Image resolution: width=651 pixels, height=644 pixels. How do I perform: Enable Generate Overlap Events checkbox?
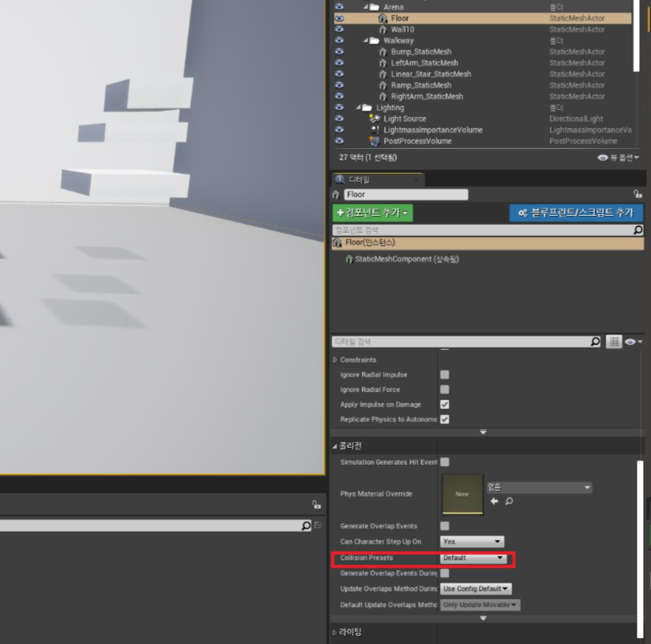point(445,526)
